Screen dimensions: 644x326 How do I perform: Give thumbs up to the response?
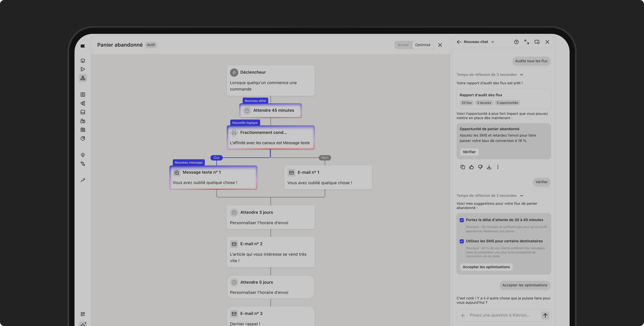tap(472, 167)
